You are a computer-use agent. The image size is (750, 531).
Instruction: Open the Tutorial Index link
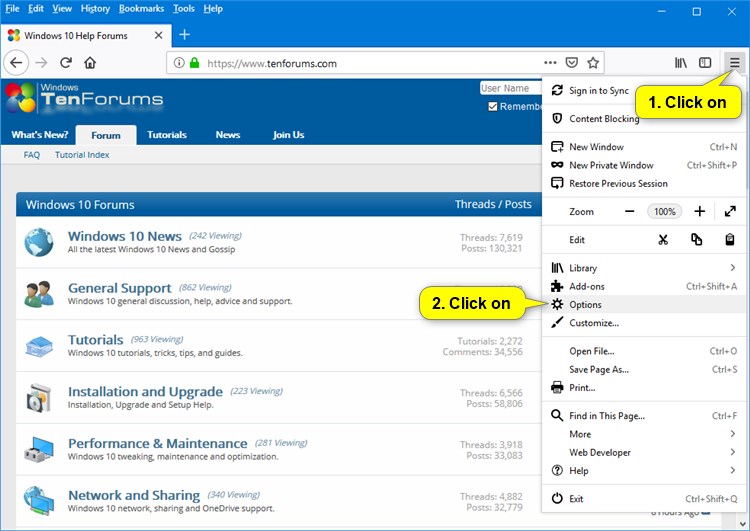pyautogui.click(x=82, y=155)
